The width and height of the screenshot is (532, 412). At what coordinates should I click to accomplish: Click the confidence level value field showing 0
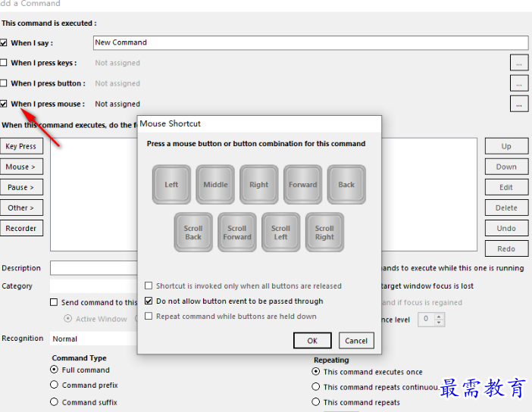[426, 319]
